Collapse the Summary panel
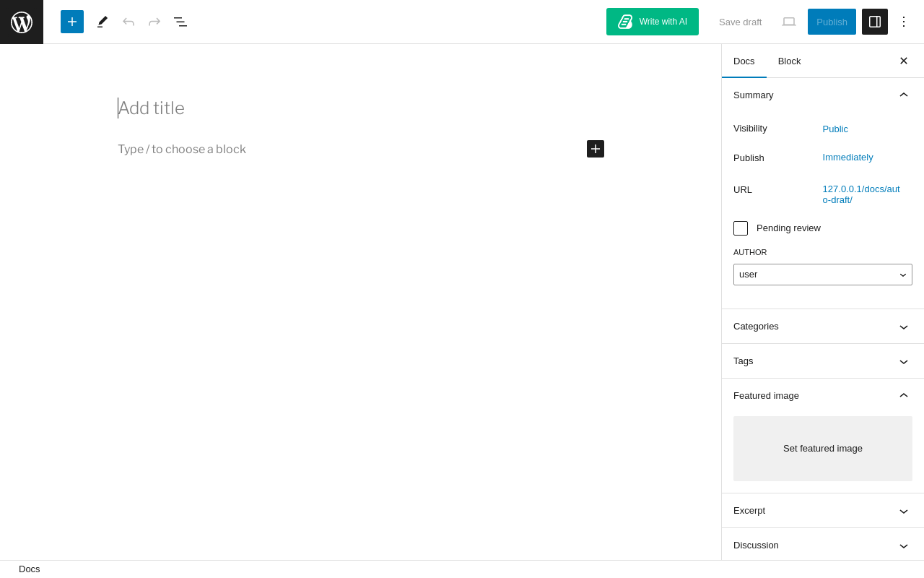924x578 pixels. [x=823, y=95]
